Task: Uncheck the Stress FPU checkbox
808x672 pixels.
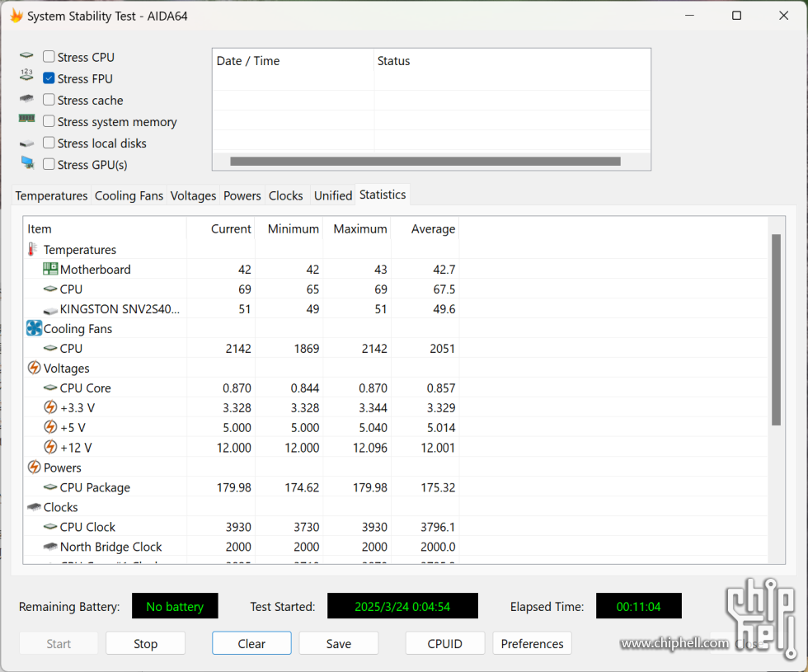Action: click(49, 78)
